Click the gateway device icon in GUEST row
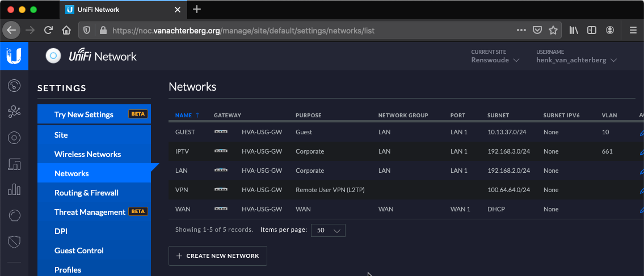Image resolution: width=644 pixels, height=276 pixels. [221, 131]
